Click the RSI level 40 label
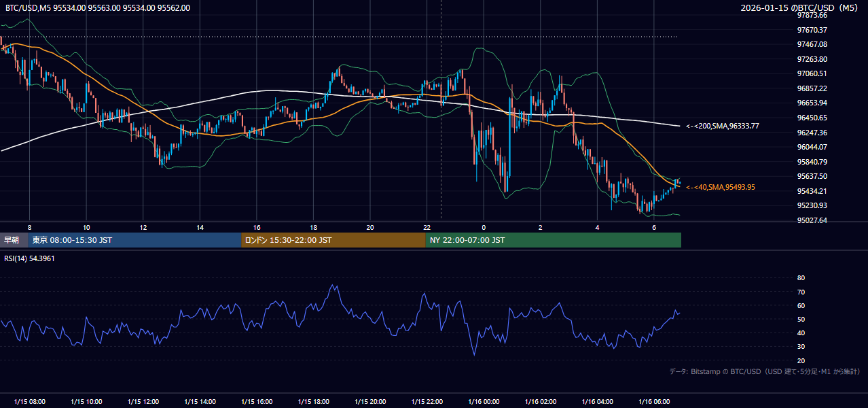The image size is (868, 408). point(801,333)
